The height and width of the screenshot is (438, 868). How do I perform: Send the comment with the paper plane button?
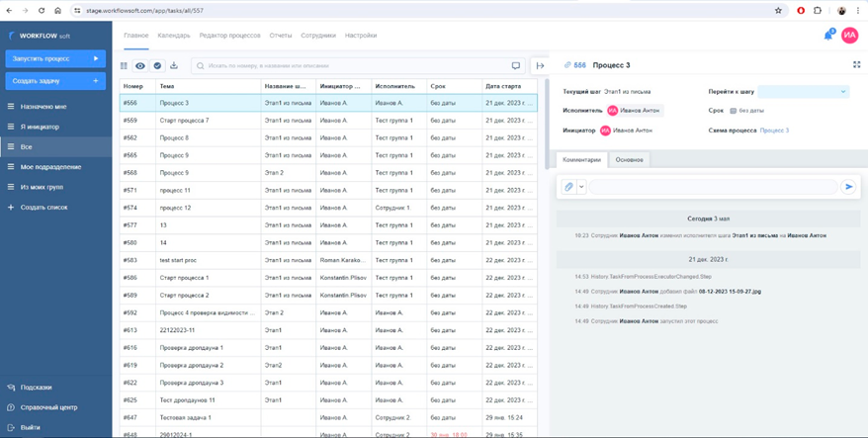[848, 187]
